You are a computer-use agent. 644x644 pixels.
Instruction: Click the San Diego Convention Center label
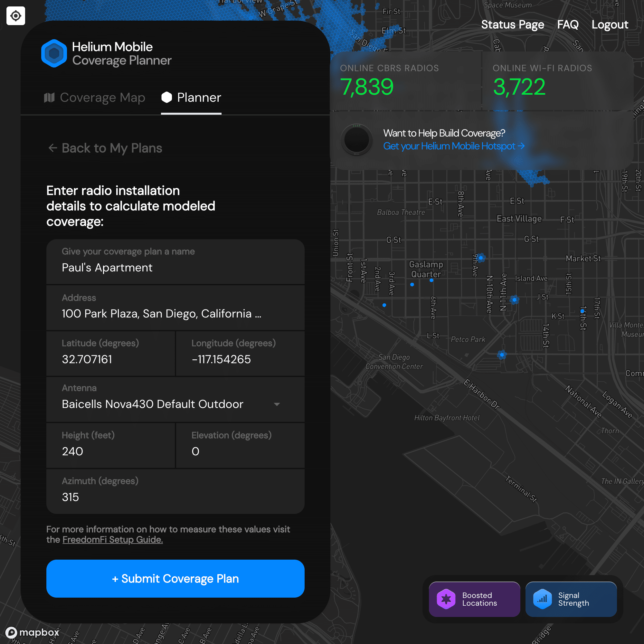point(394,362)
